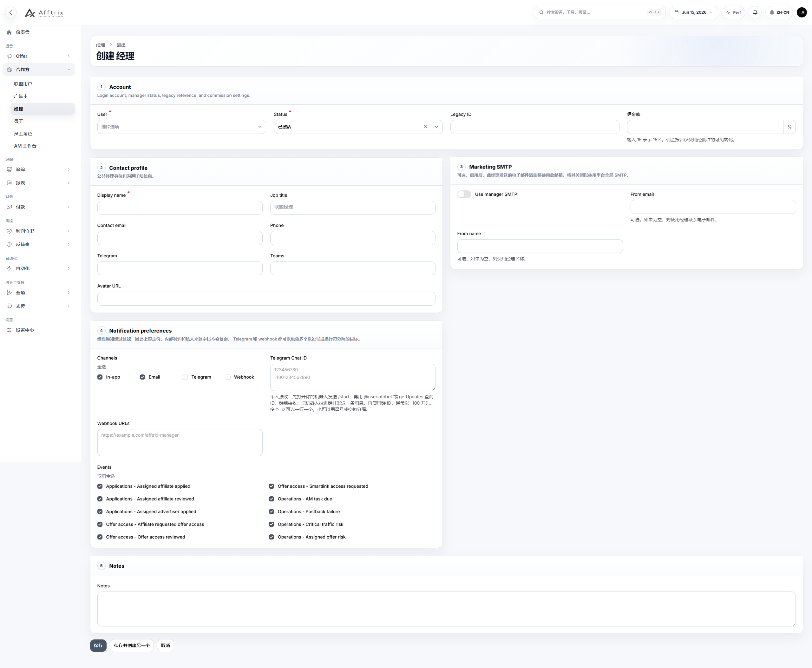Uncheck Applications - Assigned affiliate applied event
This screenshot has height=668, width=812.
[100, 486]
